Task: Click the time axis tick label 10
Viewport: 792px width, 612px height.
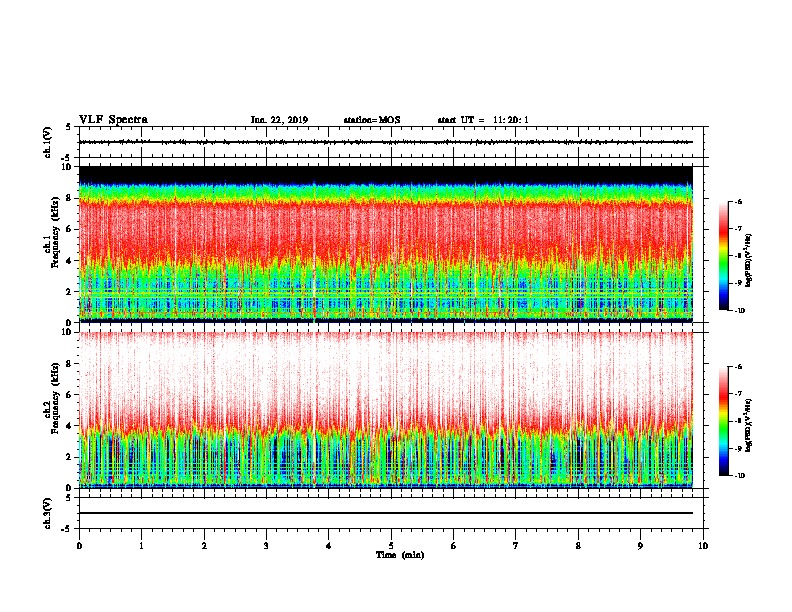Action: point(703,545)
